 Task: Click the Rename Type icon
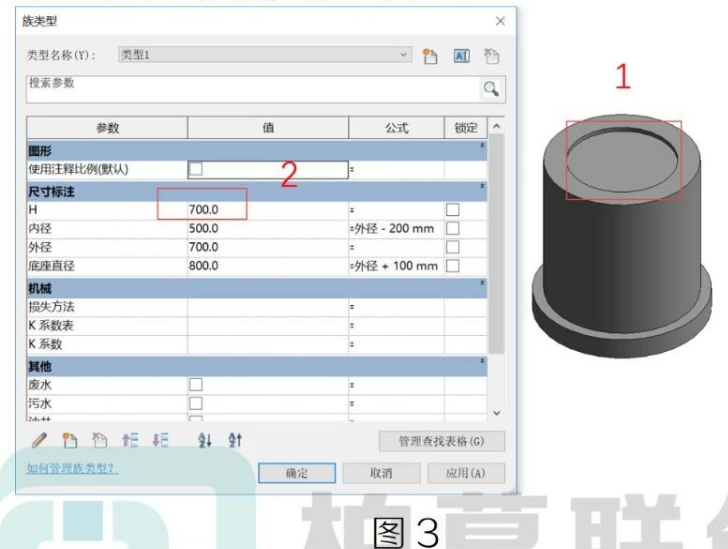pyautogui.click(x=461, y=56)
